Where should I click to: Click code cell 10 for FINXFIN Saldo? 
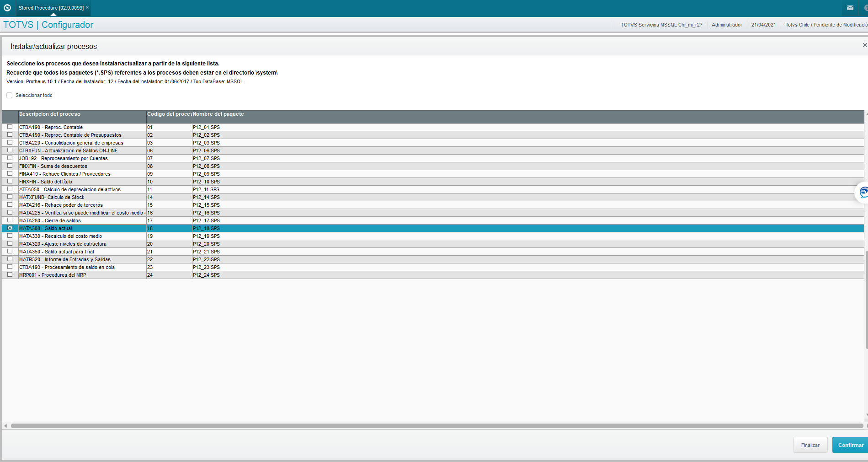pyautogui.click(x=169, y=182)
